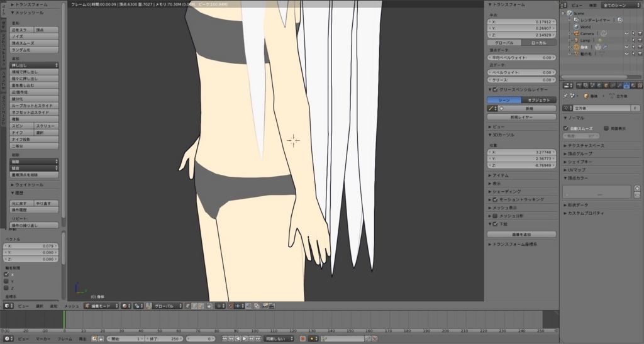Click the play animation button in timeline
The height and width of the screenshot is (344, 644).
tap(245, 339)
